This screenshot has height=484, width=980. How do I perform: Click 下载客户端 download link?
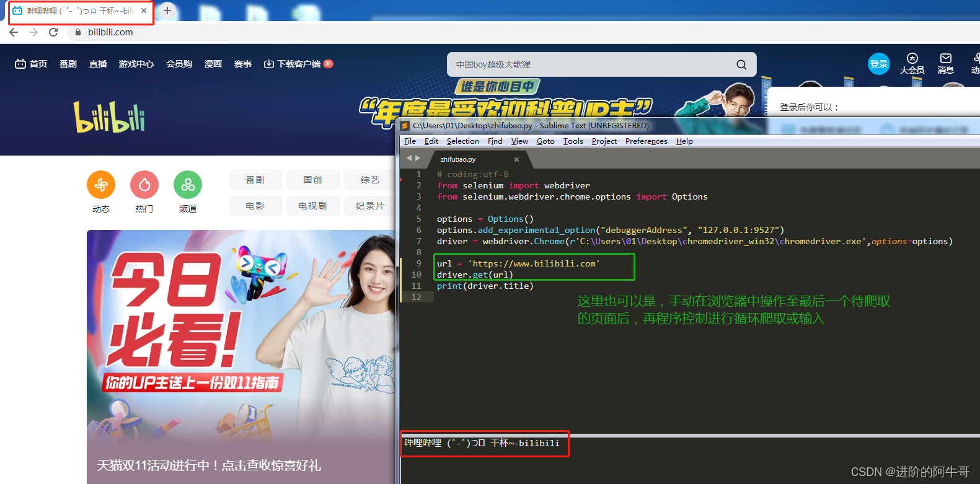298,64
